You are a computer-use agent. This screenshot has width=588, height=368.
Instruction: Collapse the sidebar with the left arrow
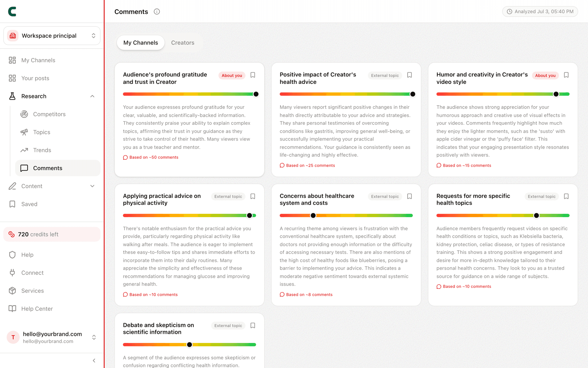pos(94,361)
